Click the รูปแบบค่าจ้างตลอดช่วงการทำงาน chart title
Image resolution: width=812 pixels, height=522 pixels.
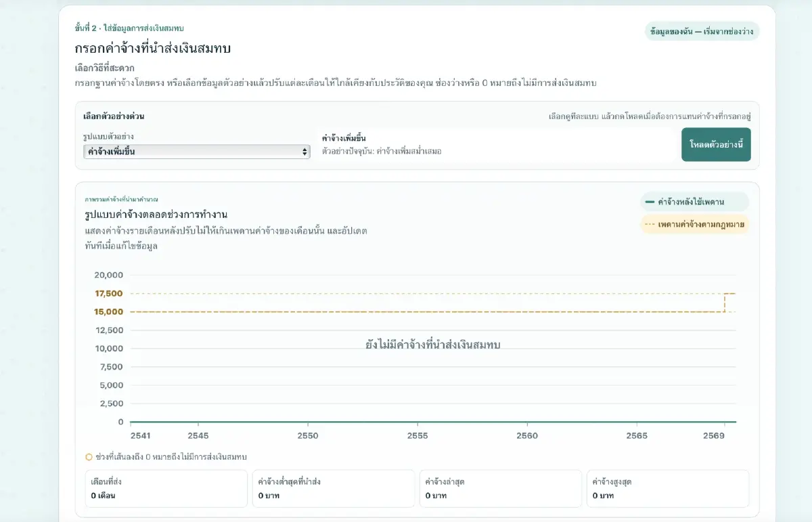tap(156, 215)
